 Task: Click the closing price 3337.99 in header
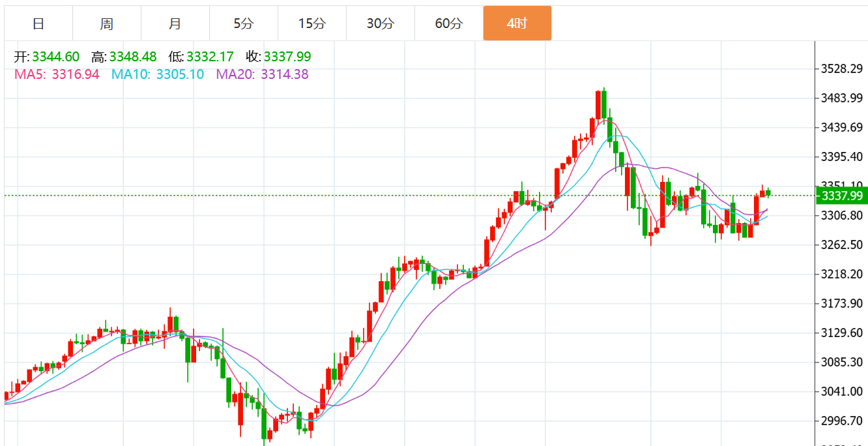287,57
